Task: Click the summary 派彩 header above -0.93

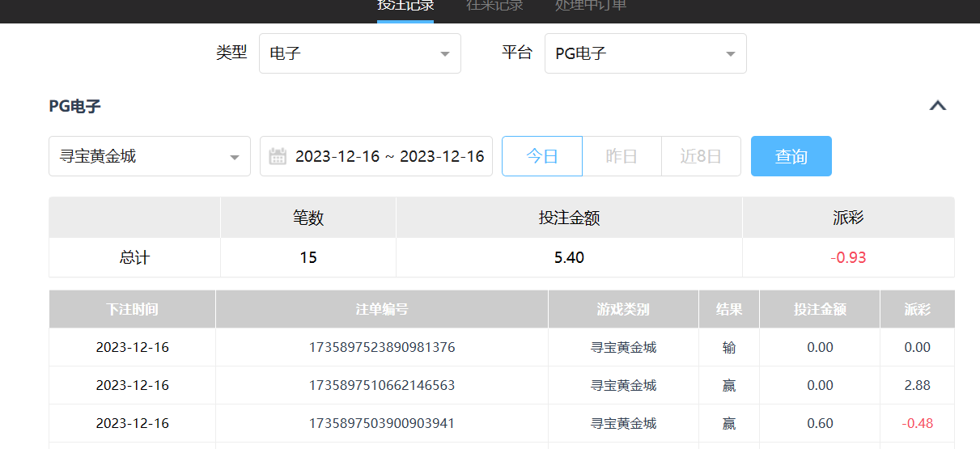Action: pos(848,218)
